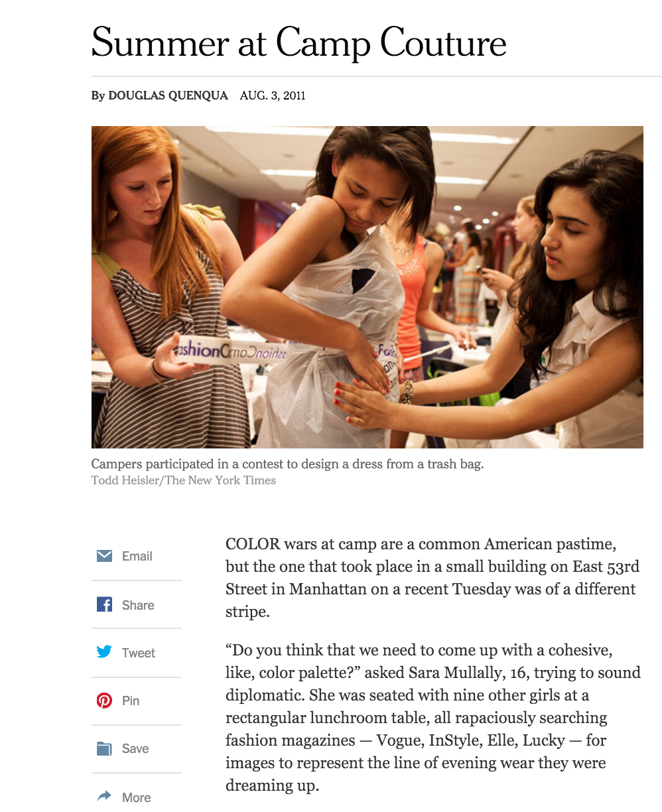Image resolution: width=662 pixels, height=812 pixels.
Task: Click the Summer at Camp Couture headline
Action: click(298, 42)
